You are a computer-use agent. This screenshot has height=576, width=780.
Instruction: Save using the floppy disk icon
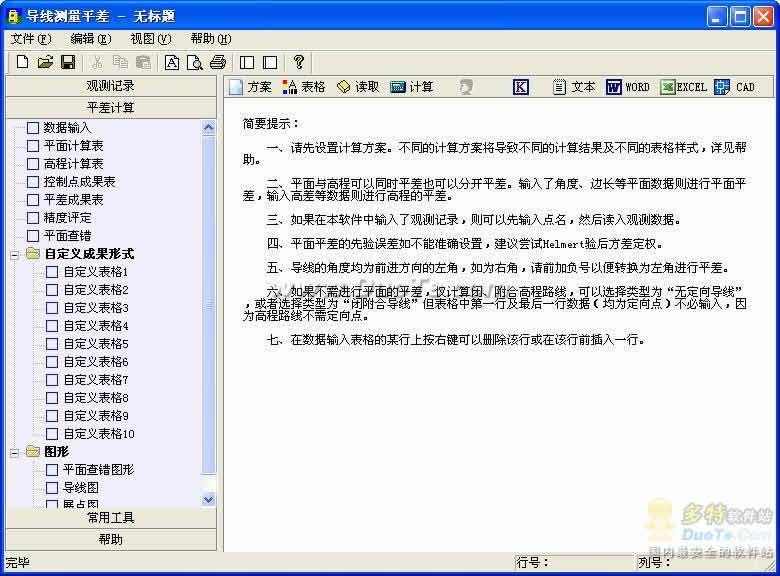click(68, 62)
